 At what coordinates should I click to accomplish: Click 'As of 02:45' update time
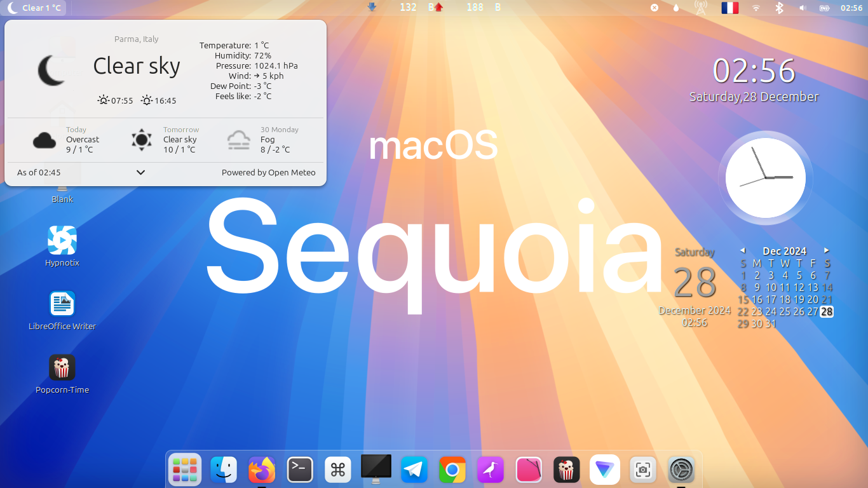click(x=39, y=172)
